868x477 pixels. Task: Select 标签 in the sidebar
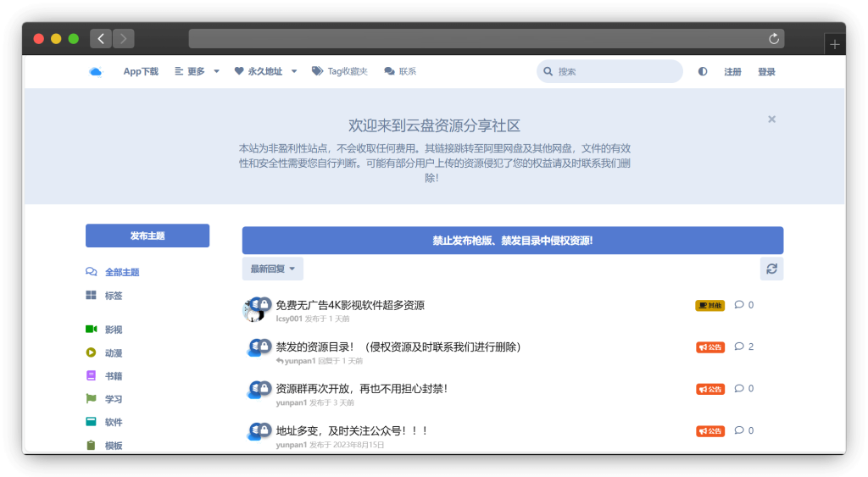click(x=104, y=296)
